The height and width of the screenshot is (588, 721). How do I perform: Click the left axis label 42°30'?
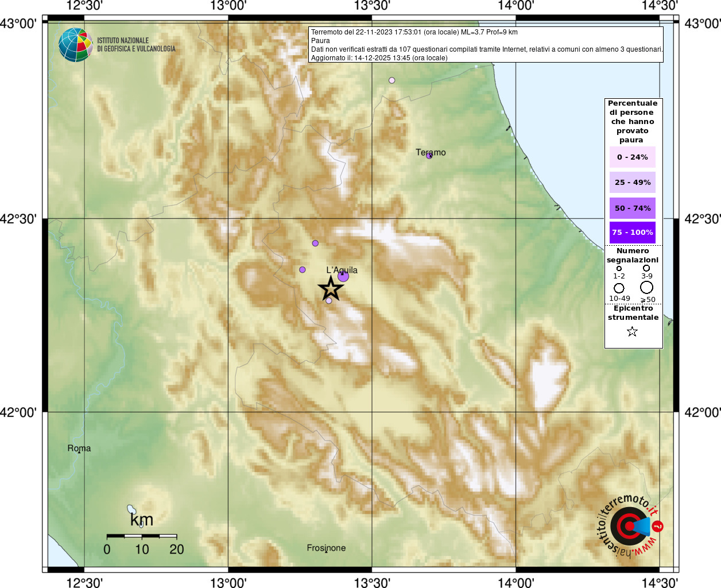(x=18, y=219)
